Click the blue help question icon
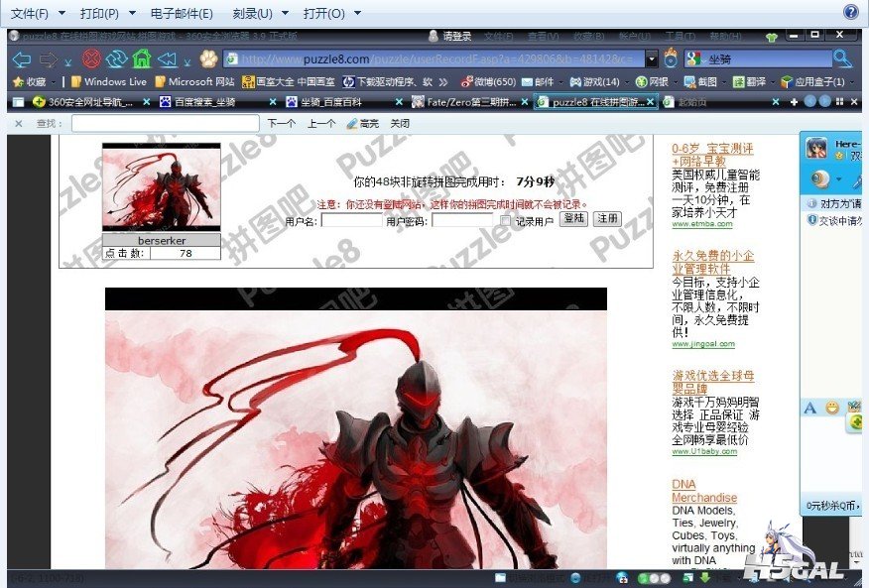The width and height of the screenshot is (869, 588). tap(851, 12)
